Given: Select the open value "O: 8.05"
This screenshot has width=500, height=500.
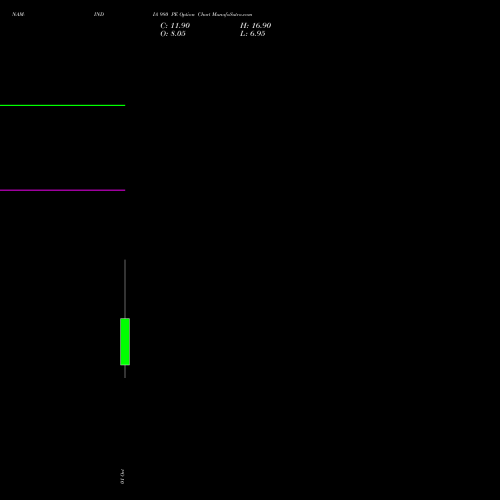Looking at the screenshot, I should pos(173,34).
